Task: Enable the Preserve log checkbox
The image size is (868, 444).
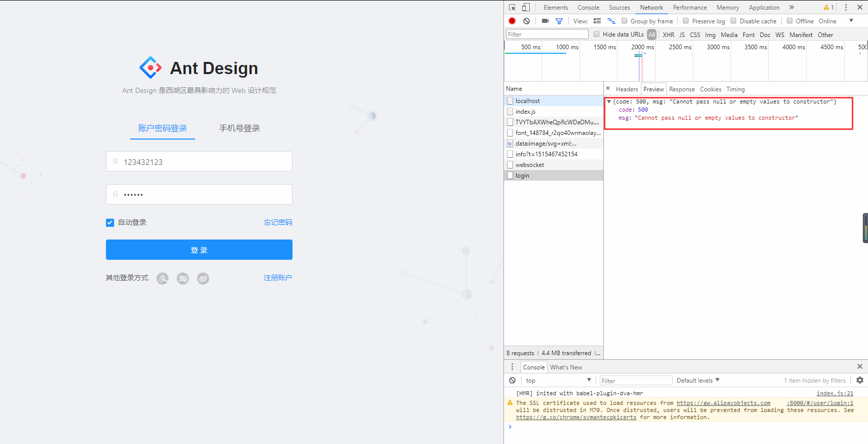Action: point(685,21)
